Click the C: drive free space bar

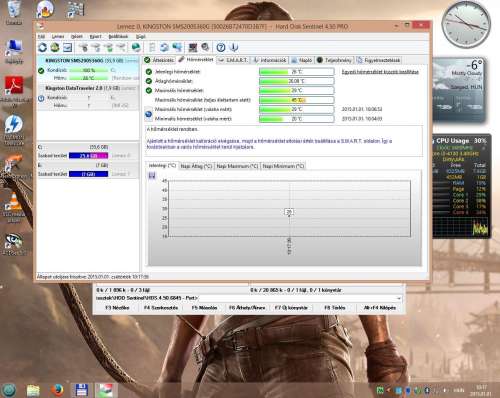point(88,156)
